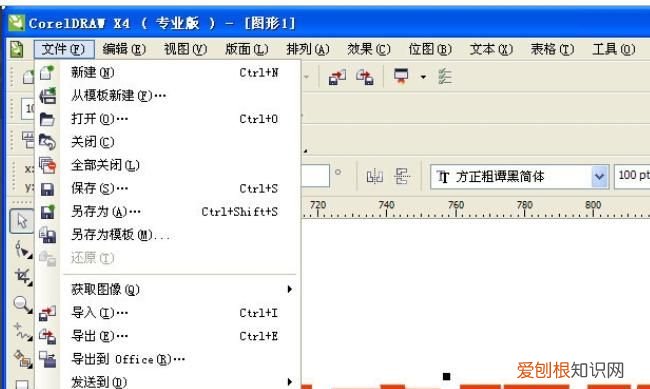650x389 pixels.
Task: Open the 排列(A) menu
Action: (x=308, y=49)
